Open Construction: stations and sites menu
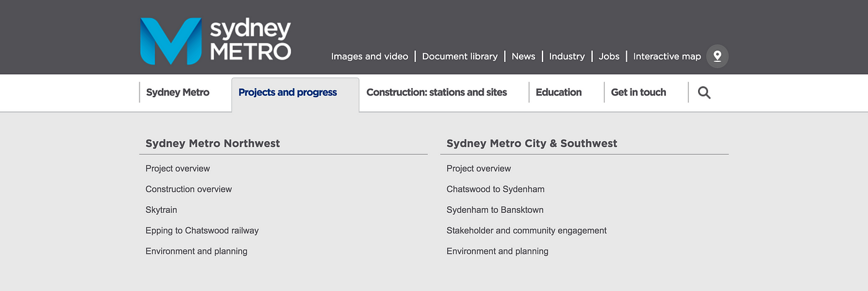This screenshot has width=868, height=291. point(436,92)
